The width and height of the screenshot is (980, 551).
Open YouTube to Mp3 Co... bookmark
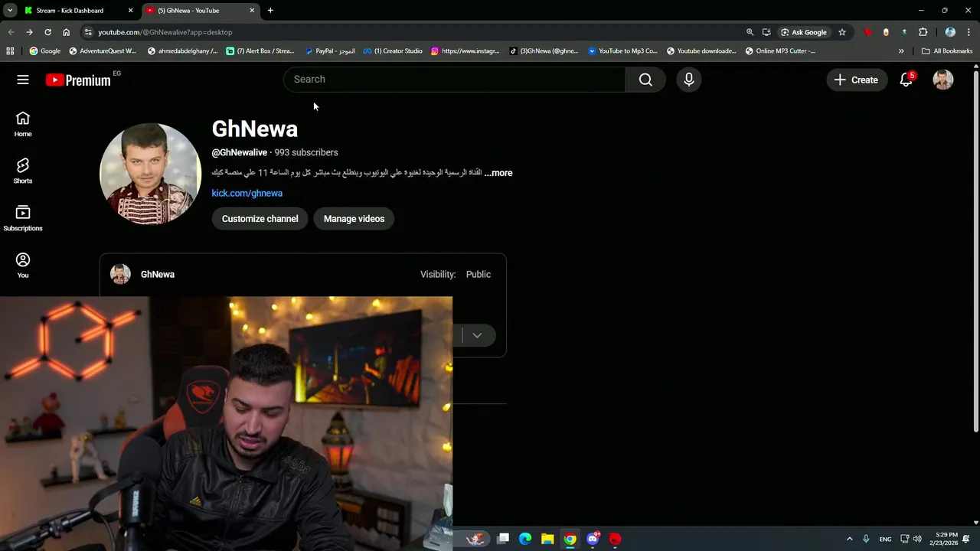tap(622, 51)
